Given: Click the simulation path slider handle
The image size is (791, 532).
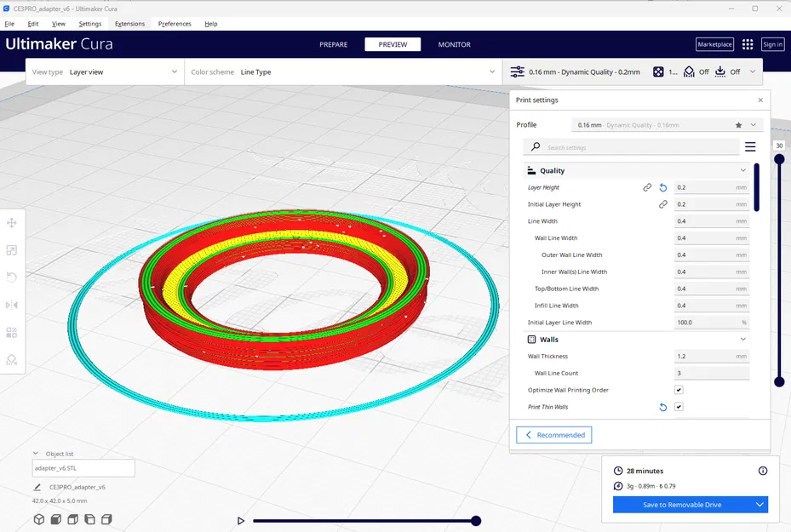Looking at the screenshot, I should pyautogui.click(x=475, y=520).
